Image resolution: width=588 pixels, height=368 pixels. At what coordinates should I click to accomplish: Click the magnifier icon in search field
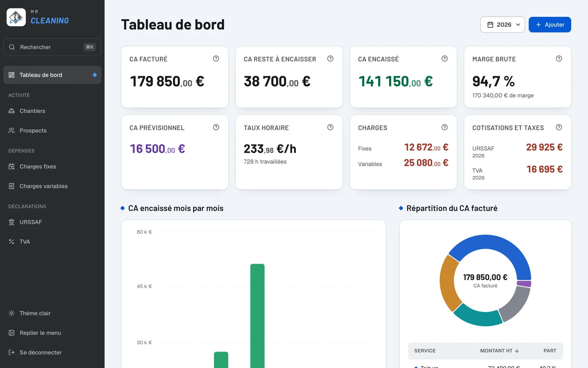pos(12,47)
